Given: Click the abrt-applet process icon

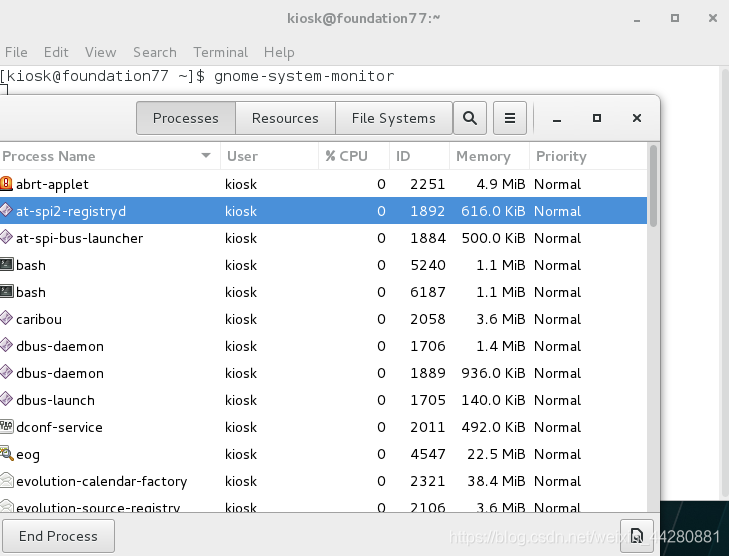Looking at the screenshot, I should coord(6,184).
